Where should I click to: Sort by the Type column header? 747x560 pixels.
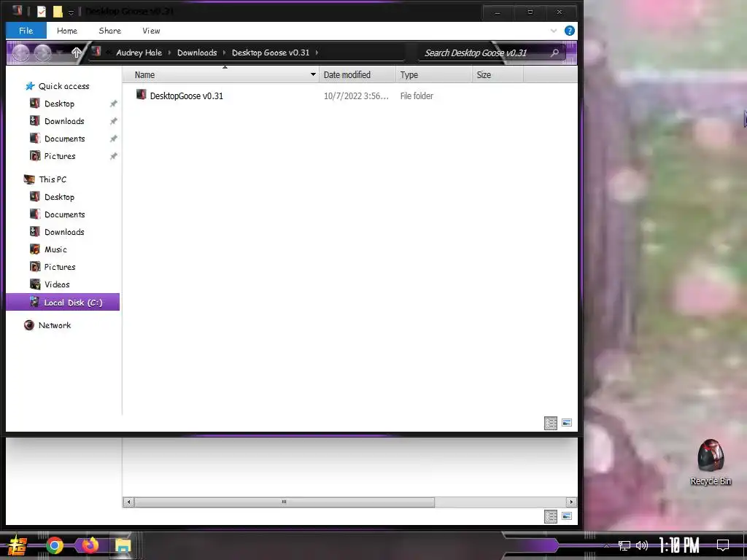coord(433,75)
